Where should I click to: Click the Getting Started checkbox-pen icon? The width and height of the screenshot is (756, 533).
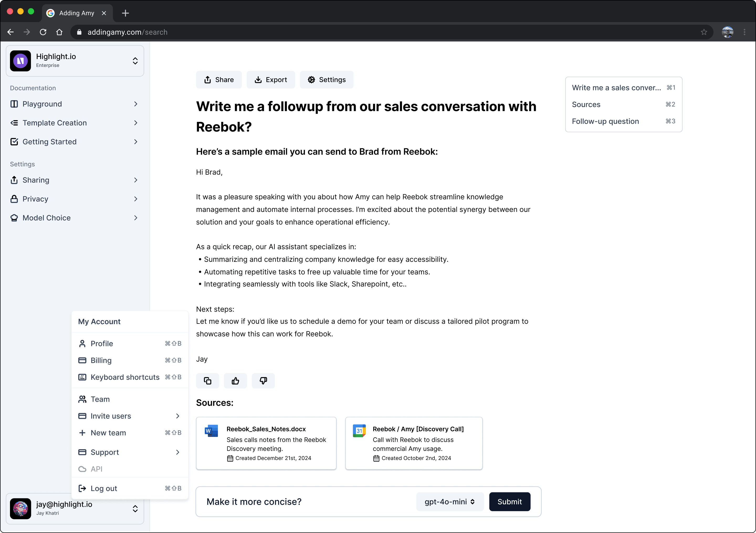point(14,142)
